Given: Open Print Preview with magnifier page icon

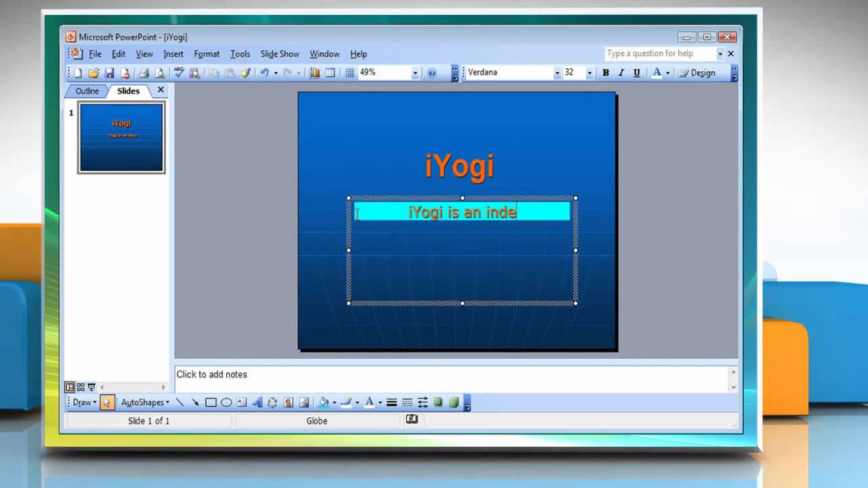Looking at the screenshot, I should point(159,73).
